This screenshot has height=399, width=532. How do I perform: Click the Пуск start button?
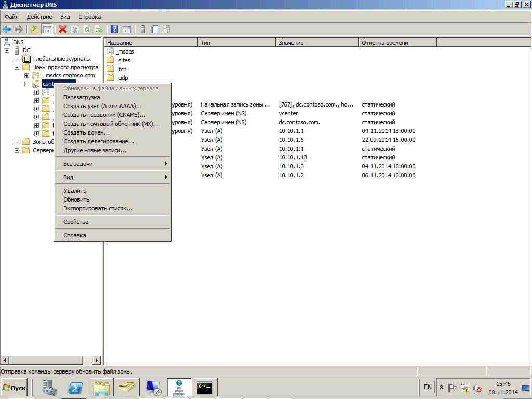pyautogui.click(x=14, y=388)
